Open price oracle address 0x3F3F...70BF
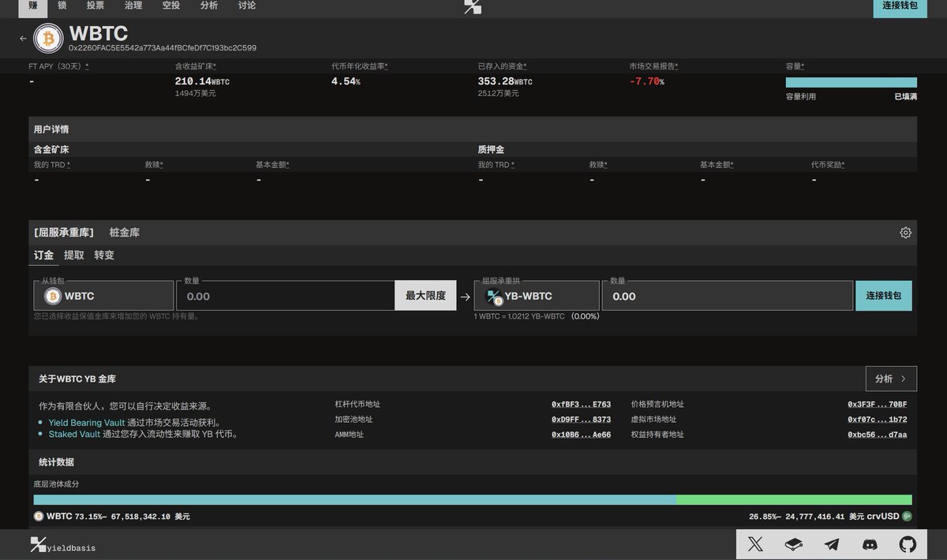Viewport: 947px width, 560px height. click(x=878, y=405)
